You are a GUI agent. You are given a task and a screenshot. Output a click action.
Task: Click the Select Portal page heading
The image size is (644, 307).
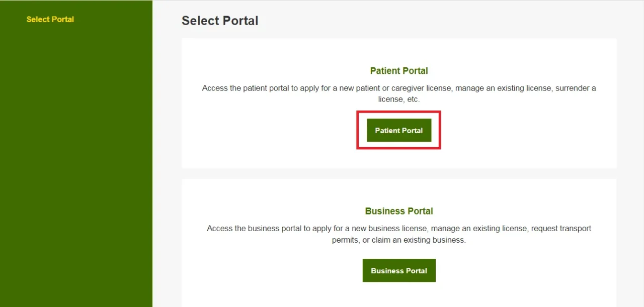click(220, 21)
